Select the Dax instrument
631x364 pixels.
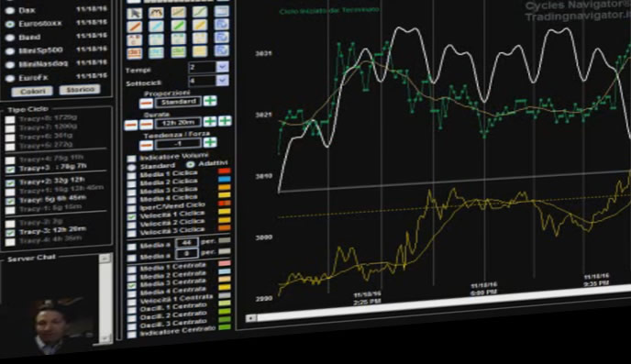click(9, 11)
